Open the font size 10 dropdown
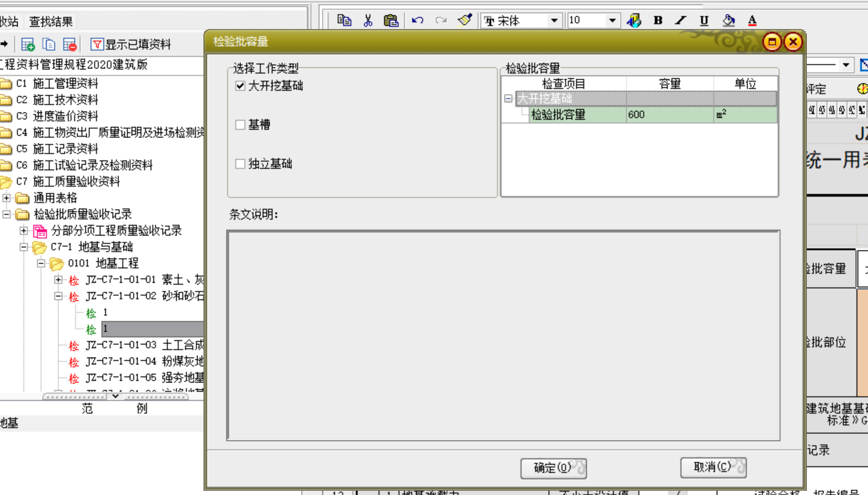 (x=612, y=21)
